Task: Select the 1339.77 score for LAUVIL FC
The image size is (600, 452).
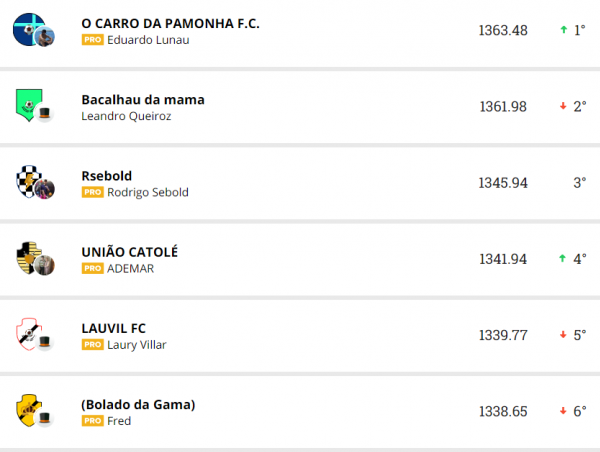Action: (503, 335)
